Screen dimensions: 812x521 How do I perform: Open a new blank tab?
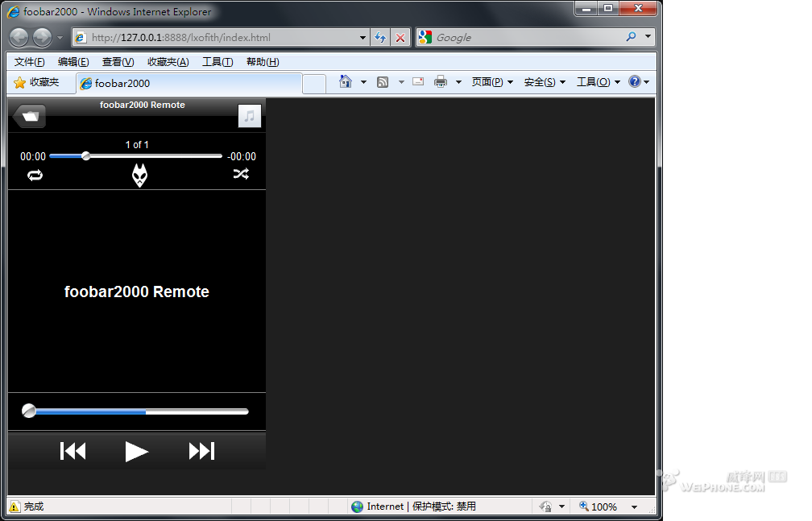point(314,84)
